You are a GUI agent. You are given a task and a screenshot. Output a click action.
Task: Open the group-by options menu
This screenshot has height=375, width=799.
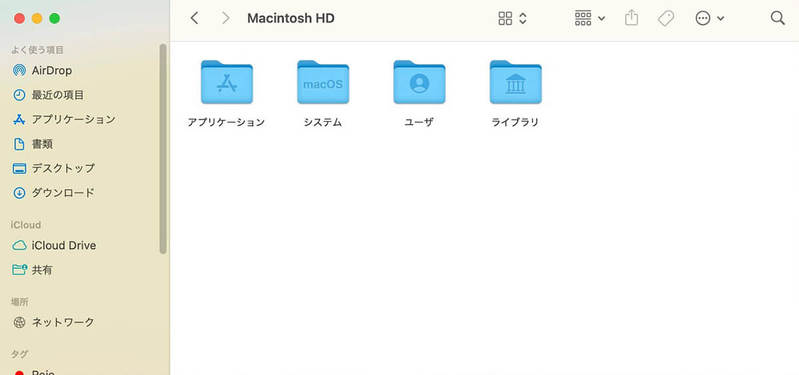tap(590, 18)
